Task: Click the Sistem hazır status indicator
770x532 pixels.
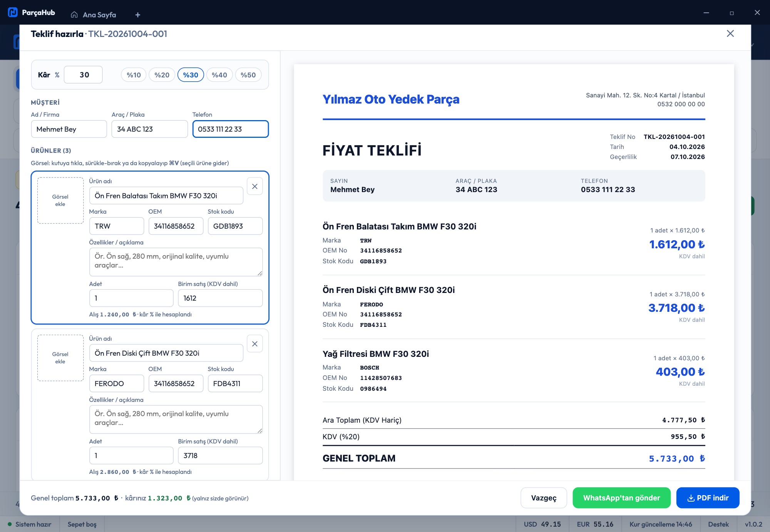Action: click(x=30, y=524)
